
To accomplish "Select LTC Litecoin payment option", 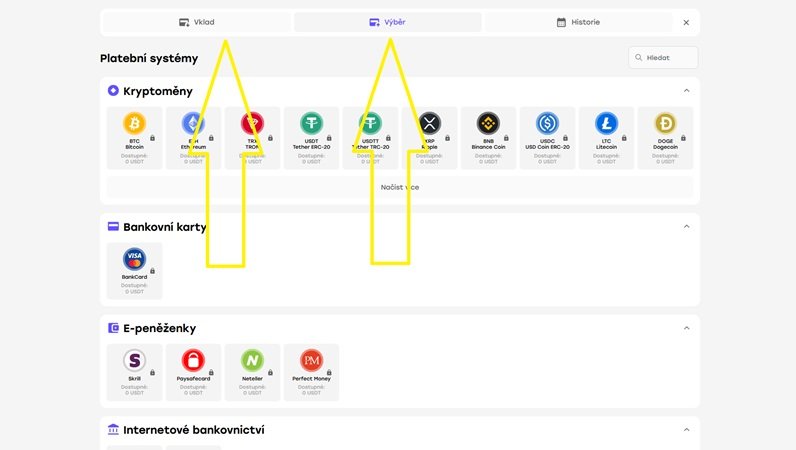I will 606,138.
